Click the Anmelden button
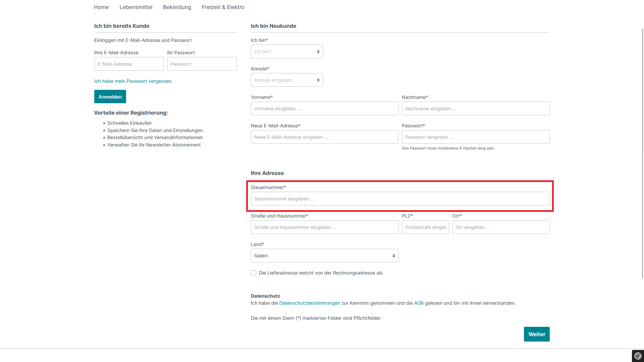Screen dimensions: 644x362 coord(110,97)
